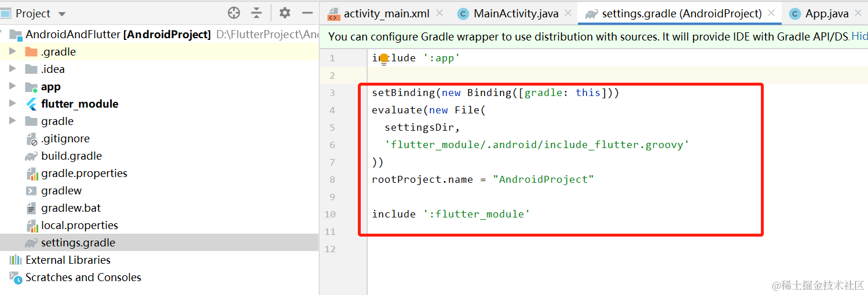Close the App.java tab

click(x=858, y=13)
